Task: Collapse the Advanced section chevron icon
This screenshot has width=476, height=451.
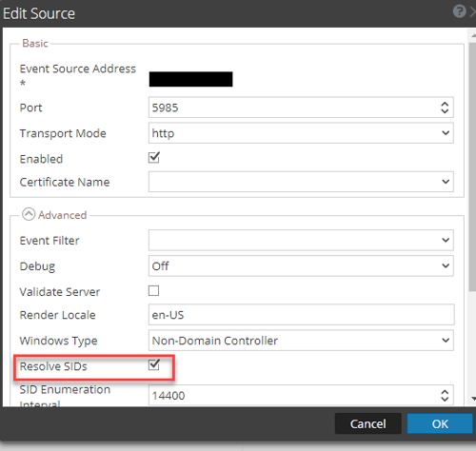Action: pos(29,214)
